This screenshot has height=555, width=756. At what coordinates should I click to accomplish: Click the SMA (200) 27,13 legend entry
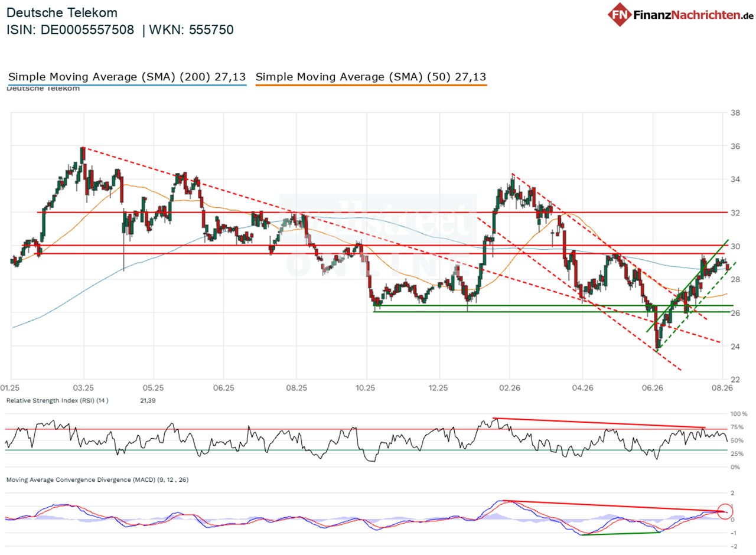tap(127, 77)
